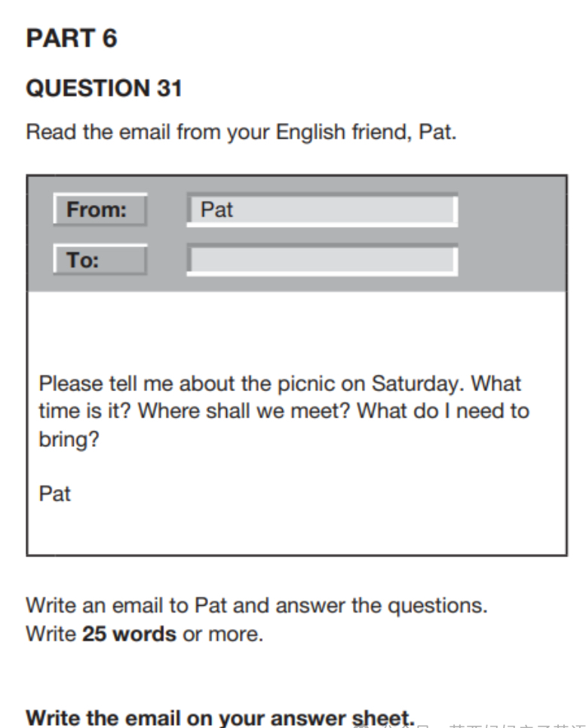Click the 'or more.' text after 25 words
This screenshot has height=728, width=586.
[x=223, y=634]
